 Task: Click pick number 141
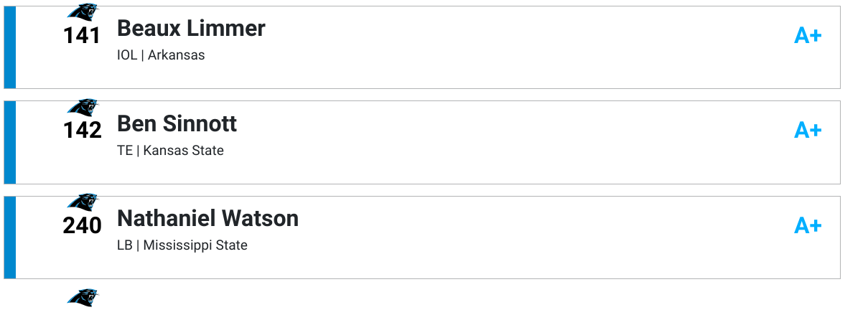(82, 35)
